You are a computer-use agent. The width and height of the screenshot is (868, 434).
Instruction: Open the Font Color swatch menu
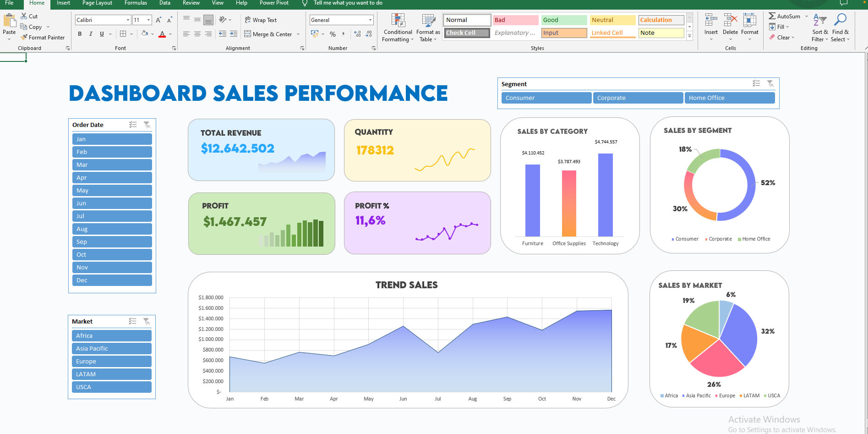point(169,34)
